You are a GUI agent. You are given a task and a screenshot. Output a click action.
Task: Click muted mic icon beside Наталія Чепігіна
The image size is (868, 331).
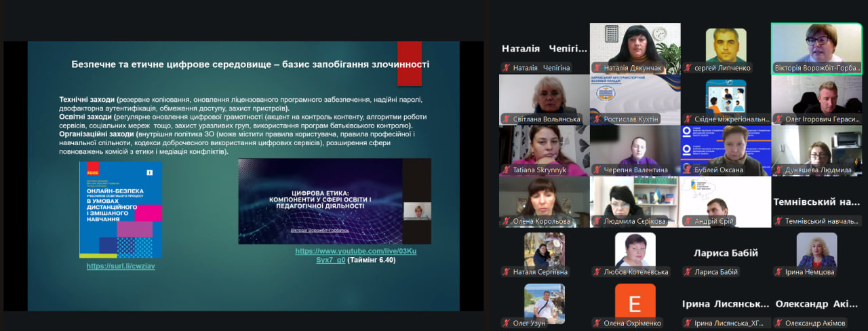pos(506,68)
